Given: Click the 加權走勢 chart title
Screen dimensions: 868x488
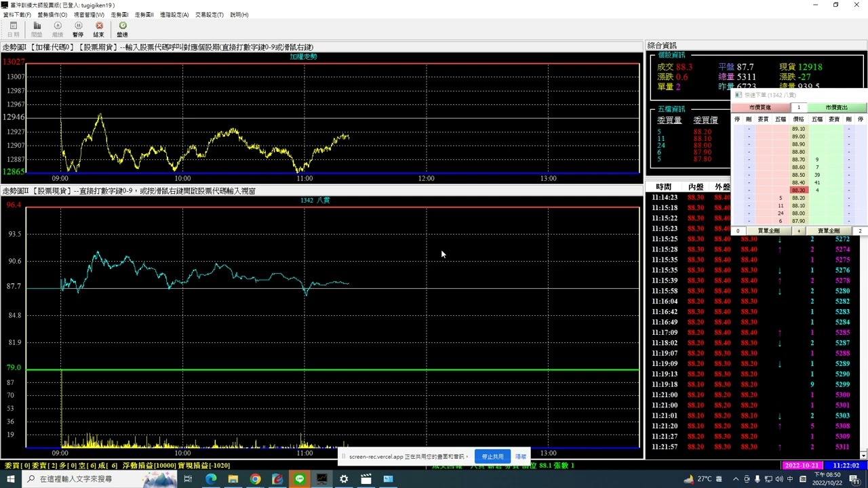Looking at the screenshot, I should click(x=303, y=57).
